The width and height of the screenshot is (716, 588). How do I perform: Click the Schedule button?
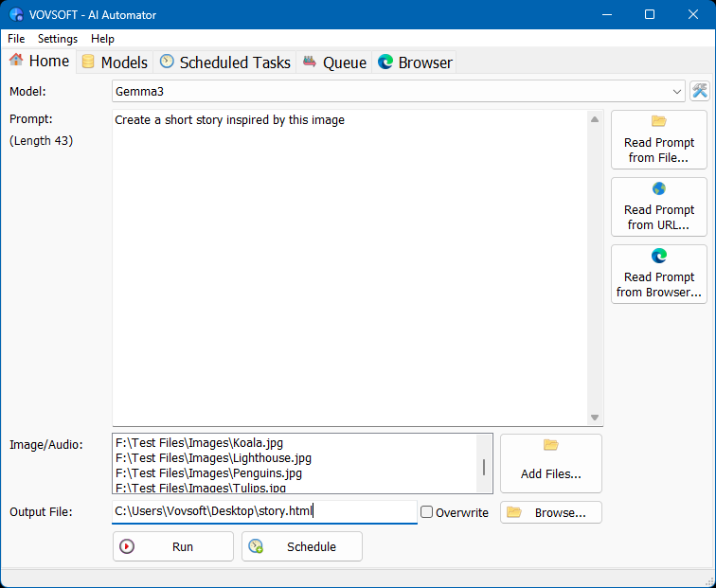pos(302,546)
